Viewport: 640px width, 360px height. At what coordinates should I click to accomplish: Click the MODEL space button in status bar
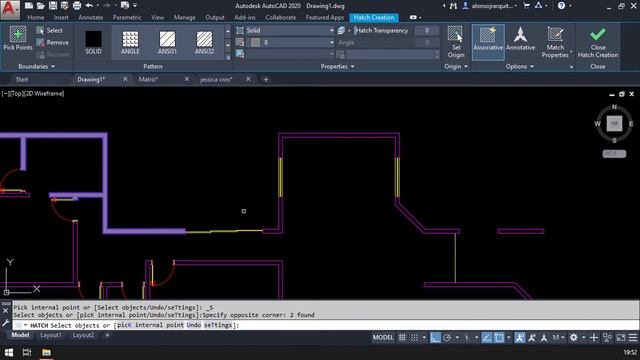(382, 338)
